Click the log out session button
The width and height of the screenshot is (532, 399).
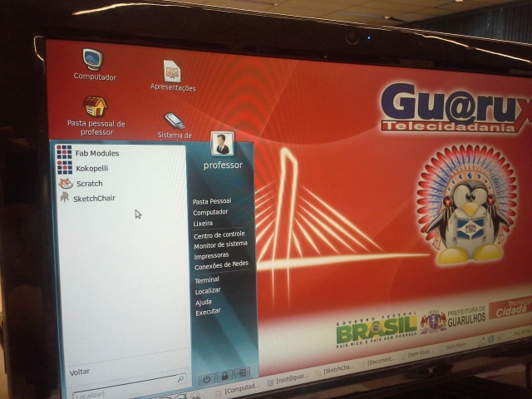(x=242, y=373)
